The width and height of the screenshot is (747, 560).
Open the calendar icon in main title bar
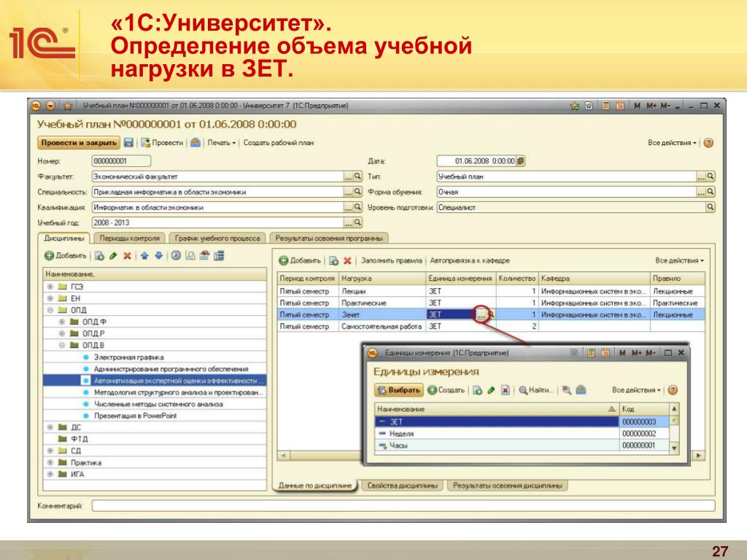tap(620, 106)
